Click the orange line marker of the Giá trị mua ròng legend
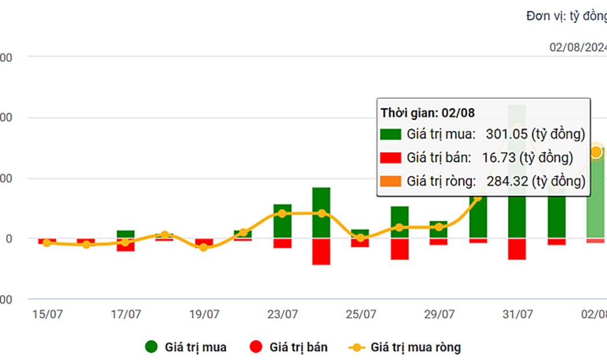Image resolution: width=607 pixels, height=364 pixels. (358, 348)
